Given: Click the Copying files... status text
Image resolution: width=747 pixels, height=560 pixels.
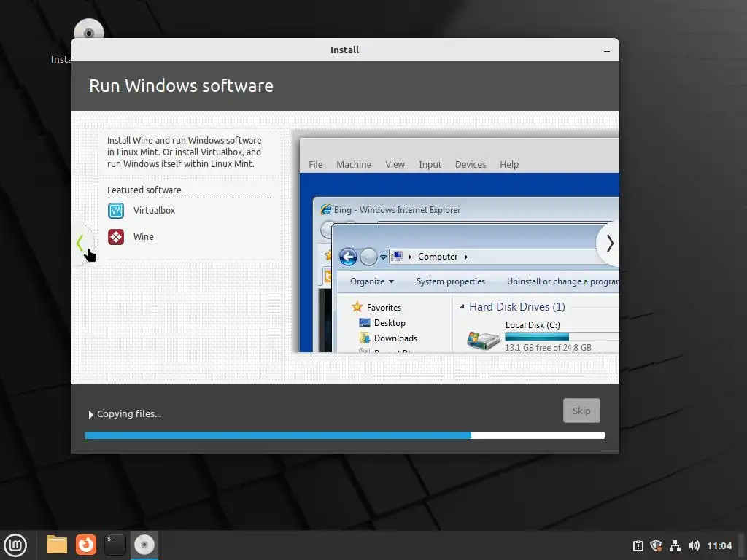Looking at the screenshot, I should (129, 414).
